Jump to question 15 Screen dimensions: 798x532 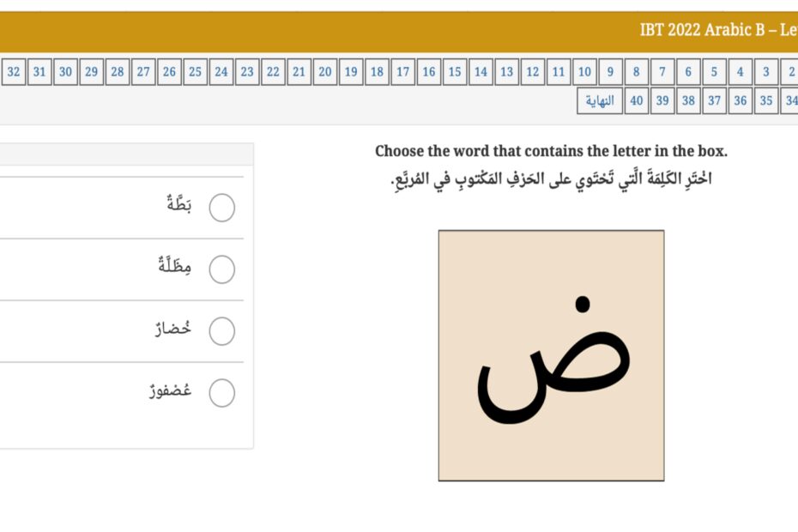[x=455, y=72]
